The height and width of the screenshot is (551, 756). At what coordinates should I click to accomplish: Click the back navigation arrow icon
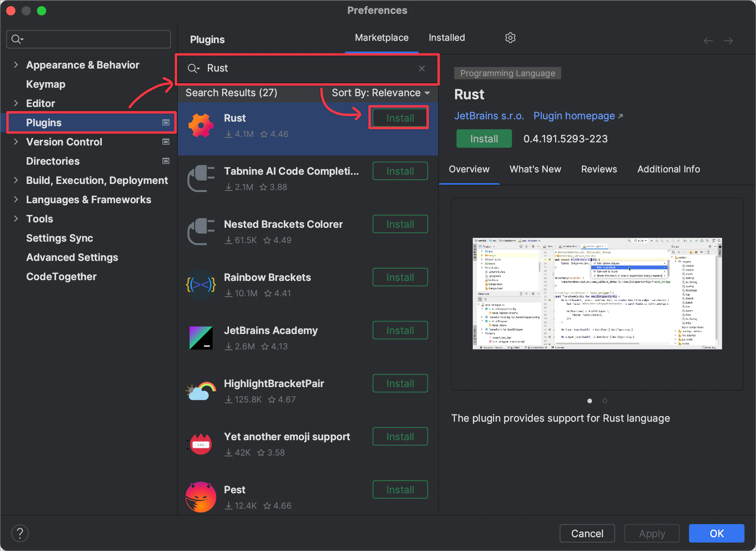click(708, 41)
